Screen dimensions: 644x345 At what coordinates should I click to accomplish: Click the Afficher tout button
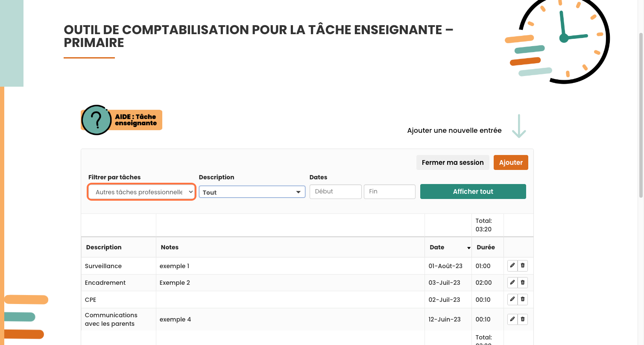473,192
